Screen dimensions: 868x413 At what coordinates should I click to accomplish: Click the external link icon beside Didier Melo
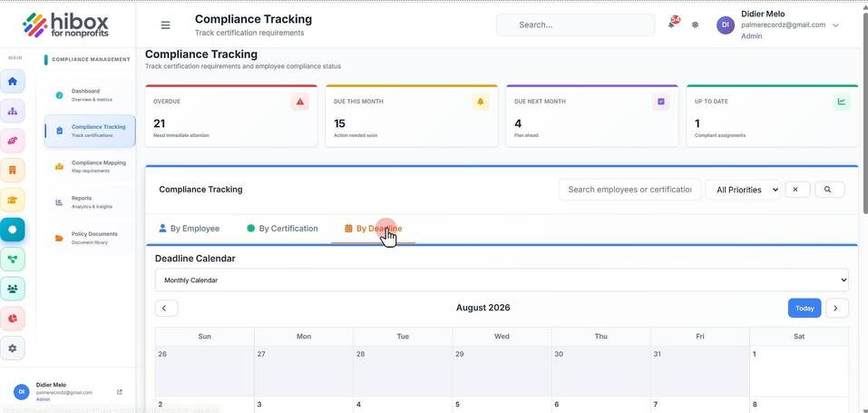120,392
